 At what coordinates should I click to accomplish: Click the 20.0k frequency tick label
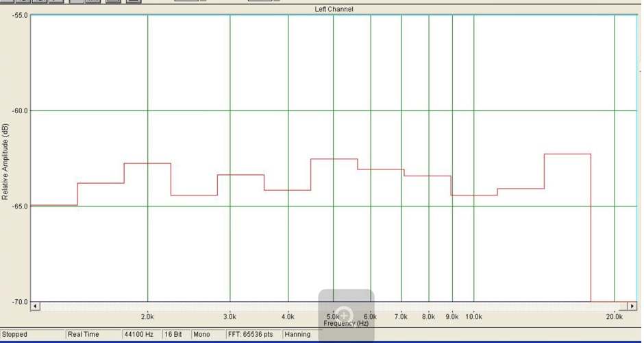pos(614,317)
